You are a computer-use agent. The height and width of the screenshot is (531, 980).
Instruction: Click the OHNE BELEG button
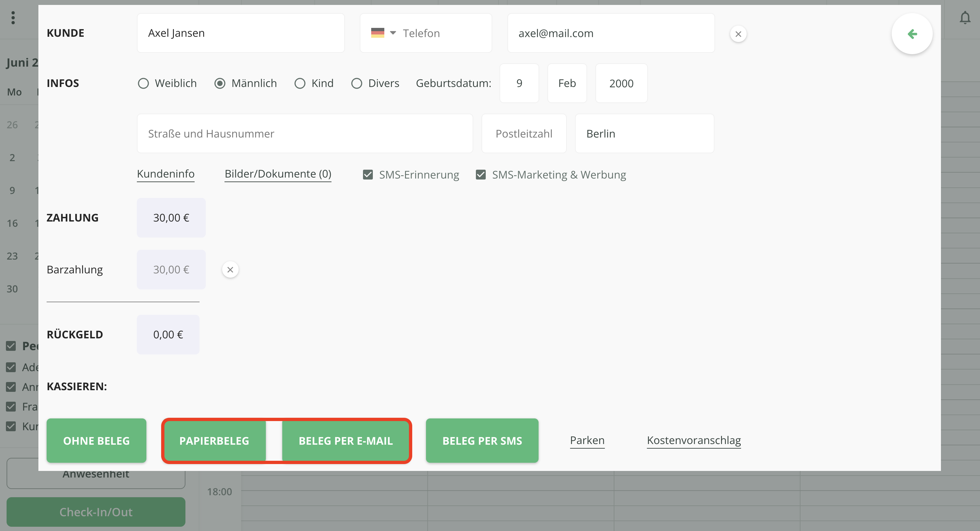[96, 440]
